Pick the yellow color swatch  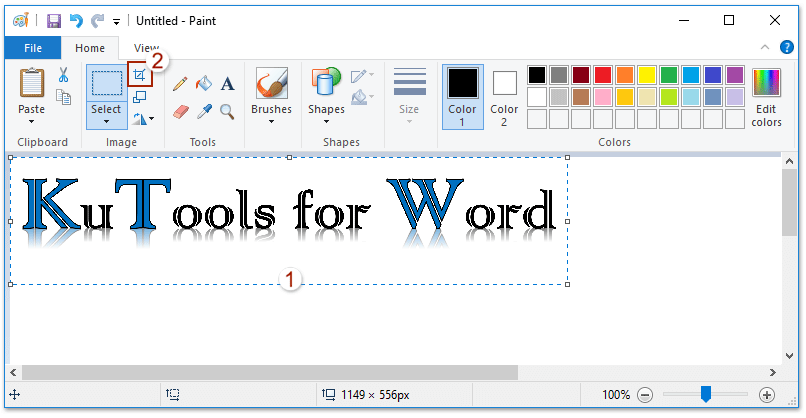point(647,75)
